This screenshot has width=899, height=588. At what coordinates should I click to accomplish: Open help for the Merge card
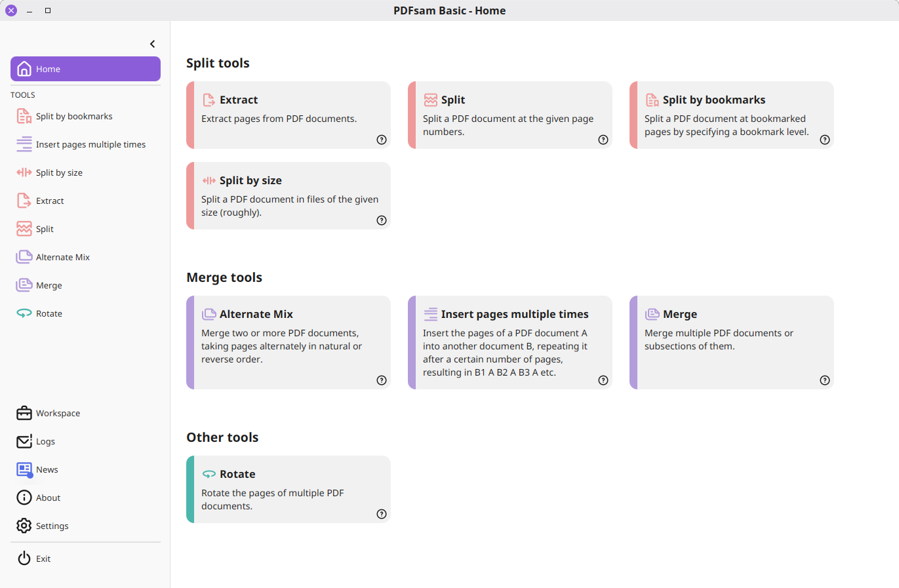(825, 380)
